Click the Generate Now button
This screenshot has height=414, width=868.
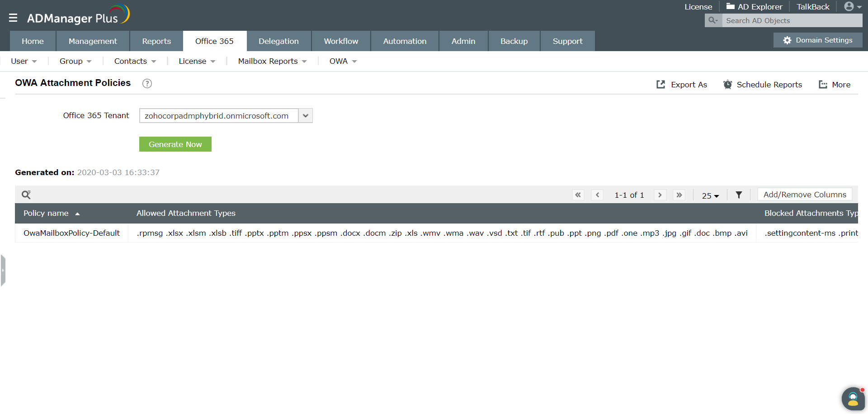[175, 144]
